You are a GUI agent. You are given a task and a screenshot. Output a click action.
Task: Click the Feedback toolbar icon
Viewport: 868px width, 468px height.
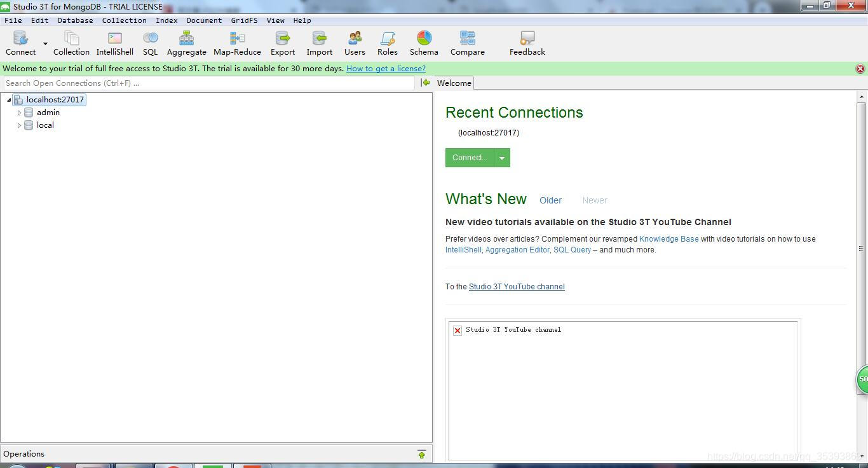coord(527,43)
